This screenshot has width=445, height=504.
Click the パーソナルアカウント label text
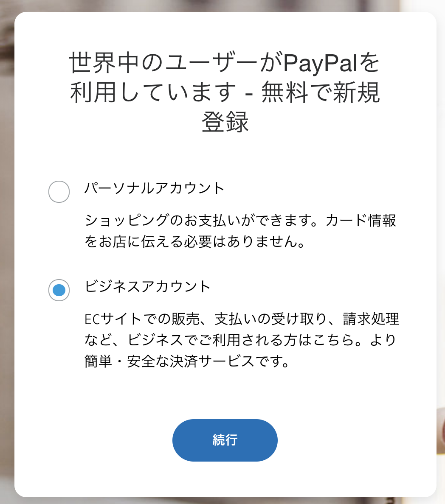[155, 188]
